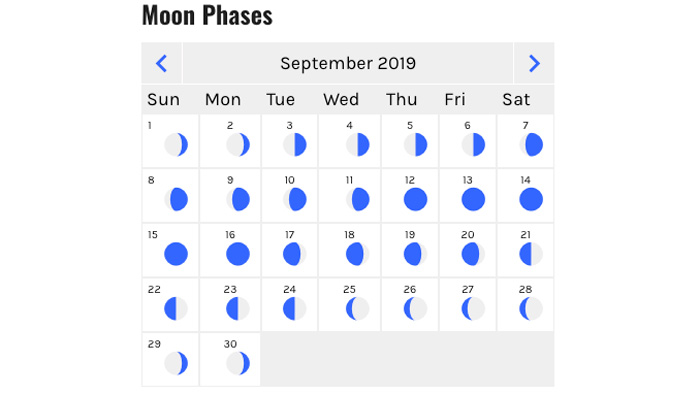Click the half moon icon on September 5
The height and width of the screenshot is (394, 700).
coord(415,145)
